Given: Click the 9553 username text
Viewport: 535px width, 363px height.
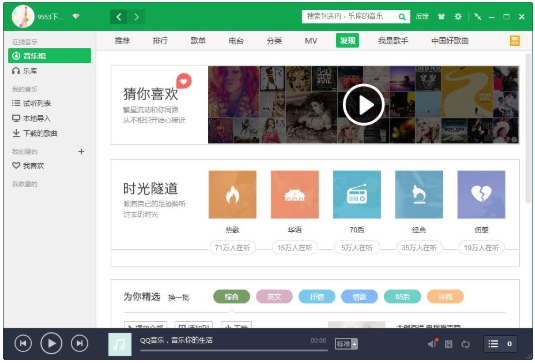Looking at the screenshot, I should (50, 16).
